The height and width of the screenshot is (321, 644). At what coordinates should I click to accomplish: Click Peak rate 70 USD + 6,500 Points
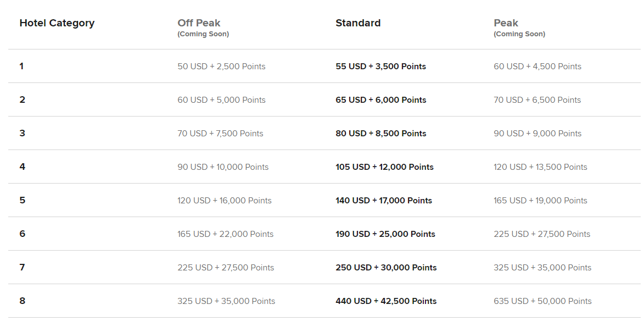pos(537,100)
